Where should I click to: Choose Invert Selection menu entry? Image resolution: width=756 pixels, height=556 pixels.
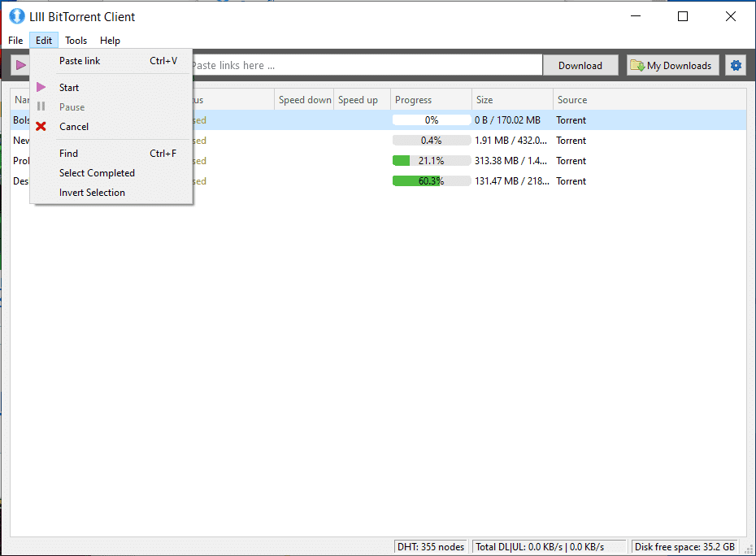point(111,193)
